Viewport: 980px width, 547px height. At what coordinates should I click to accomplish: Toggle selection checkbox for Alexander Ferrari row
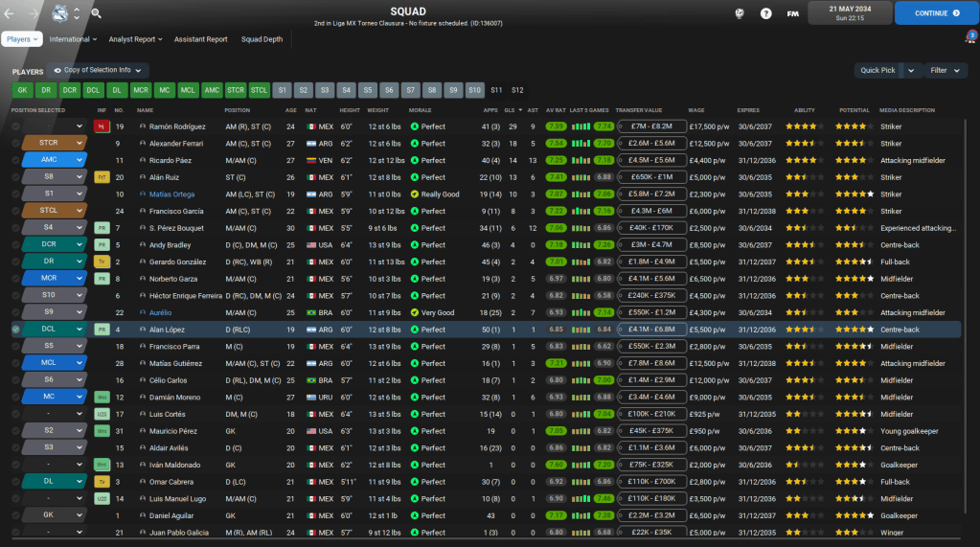[16, 144]
